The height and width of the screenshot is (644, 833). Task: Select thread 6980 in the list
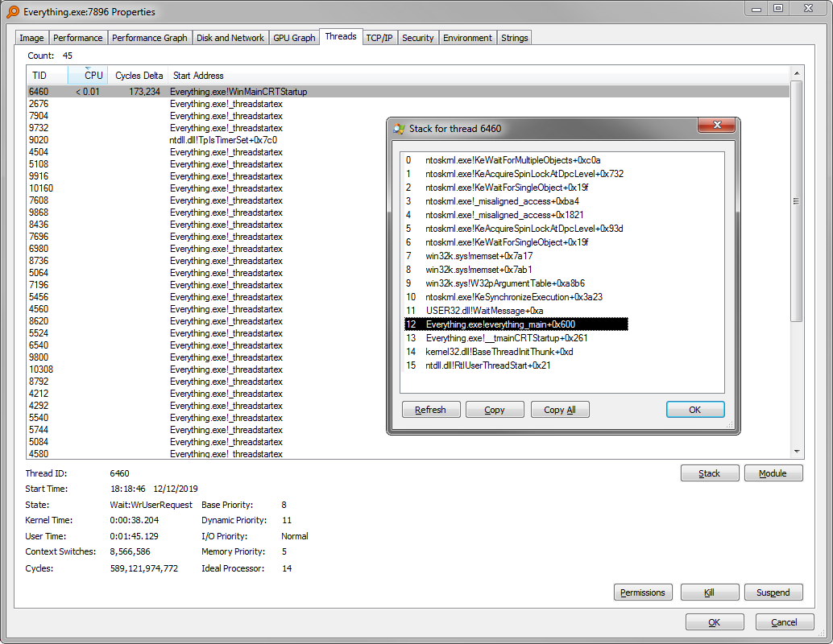tap(408, 249)
